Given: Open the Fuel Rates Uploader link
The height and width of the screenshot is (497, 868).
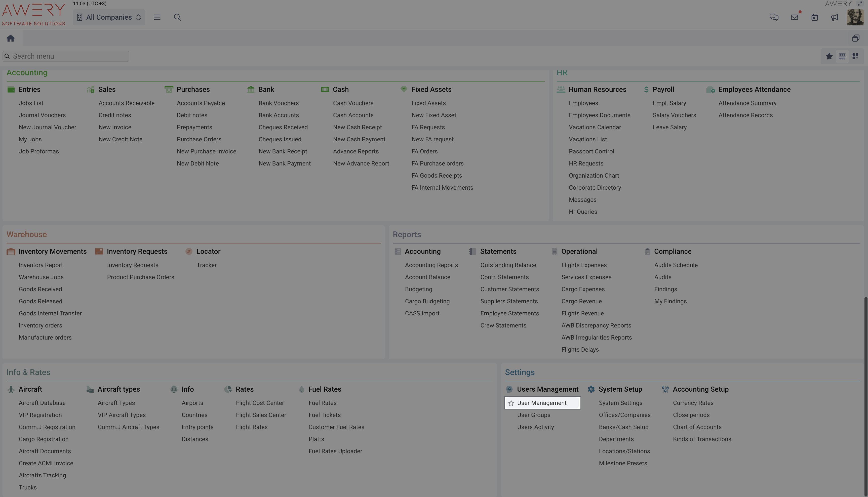Looking at the screenshot, I should [335, 451].
